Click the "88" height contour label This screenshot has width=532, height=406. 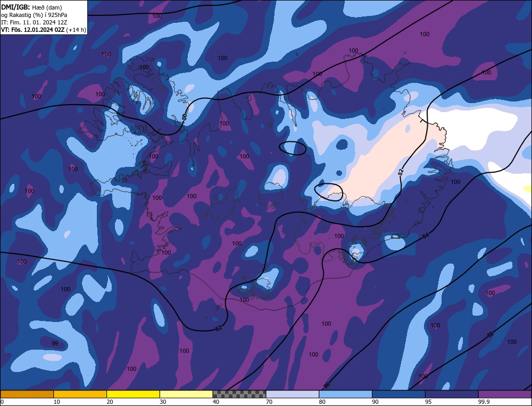[x=490, y=335]
